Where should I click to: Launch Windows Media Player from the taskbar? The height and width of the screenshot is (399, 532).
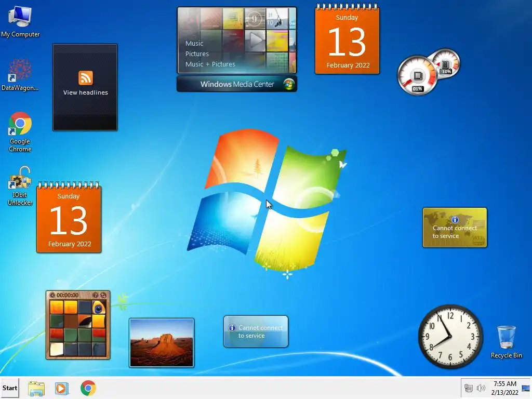pos(62,388)
